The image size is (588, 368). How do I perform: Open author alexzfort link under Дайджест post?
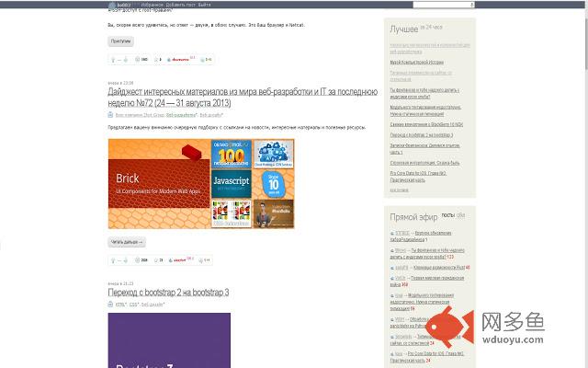coord(180,260)
